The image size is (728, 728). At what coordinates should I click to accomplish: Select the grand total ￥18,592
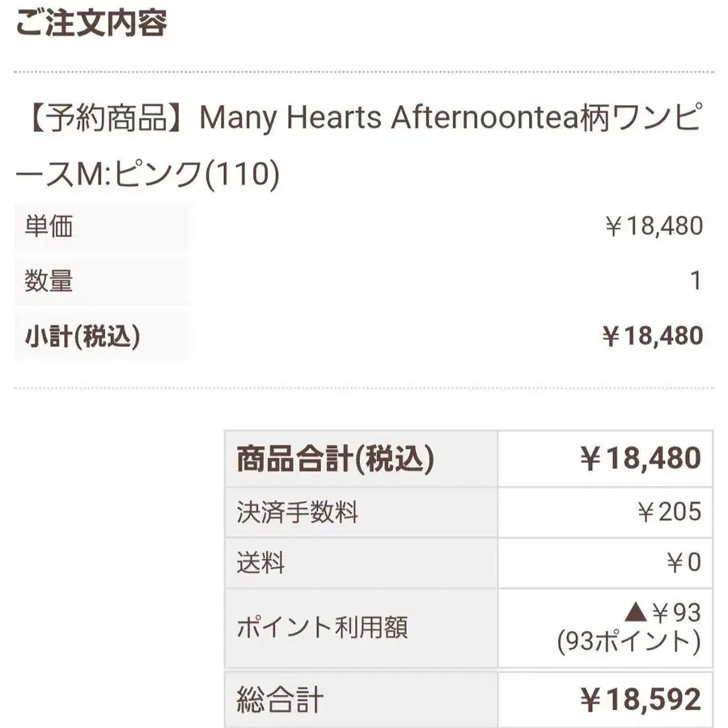pyautogui.click(x=641, y=699)
